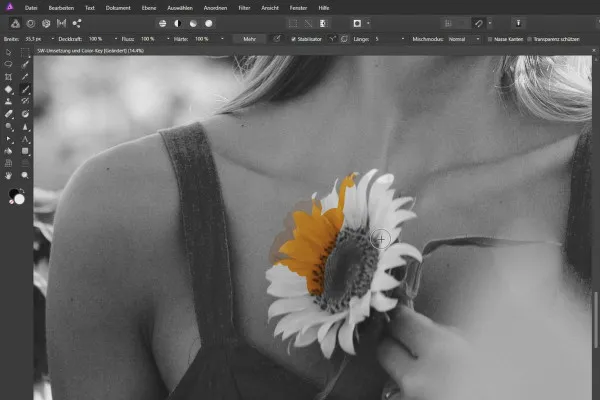The image size is (600, 400).
Task: Open the Bearbeiten menu
Action: pyautogui.click(x=61, y=8)
